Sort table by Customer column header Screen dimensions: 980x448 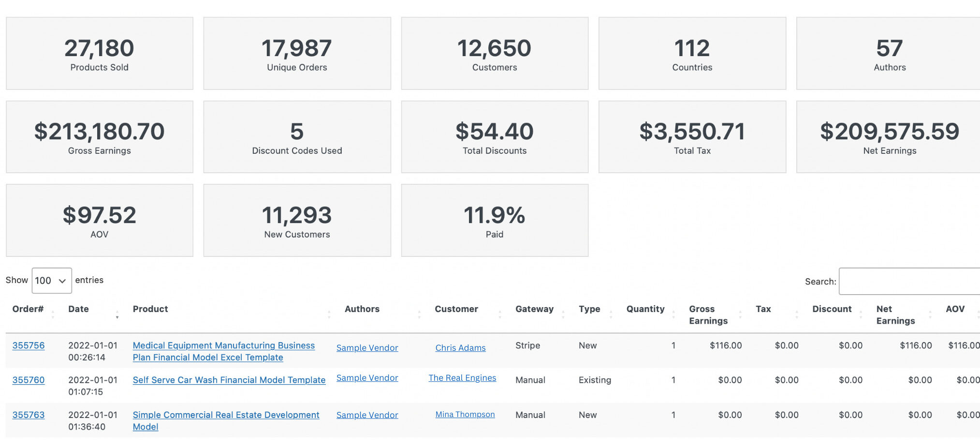click(x=456, y=309)
